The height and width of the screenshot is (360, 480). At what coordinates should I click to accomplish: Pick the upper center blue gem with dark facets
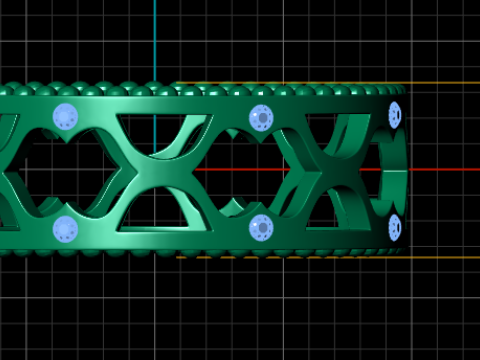pyautogui.click(x=261, y=118)
